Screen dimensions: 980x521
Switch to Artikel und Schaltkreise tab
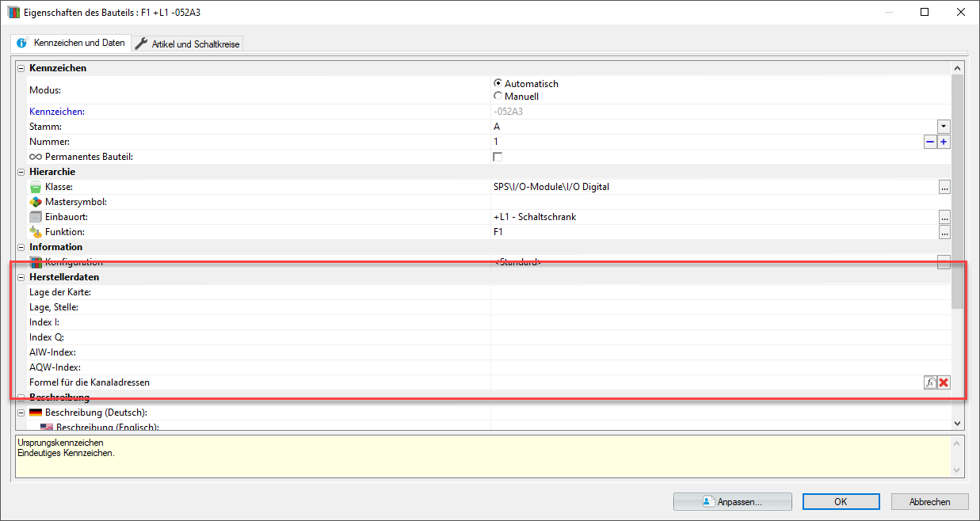coord(189,44)
